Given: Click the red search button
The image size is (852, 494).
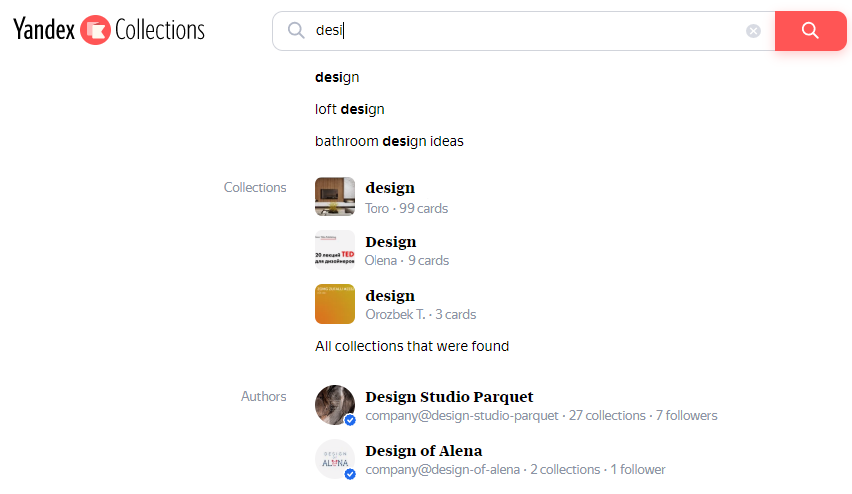Looking at the screenshot, I should pos(810,31).
